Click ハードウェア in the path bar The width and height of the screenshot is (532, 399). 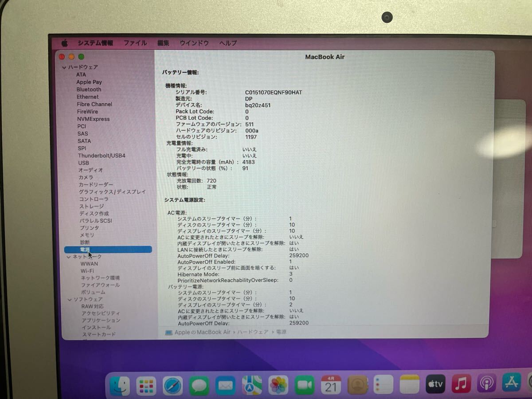click(x=253, y=332)
